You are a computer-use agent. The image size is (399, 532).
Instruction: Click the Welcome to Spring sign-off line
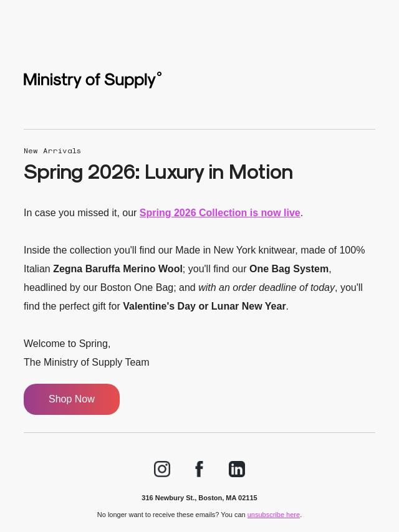67,344
